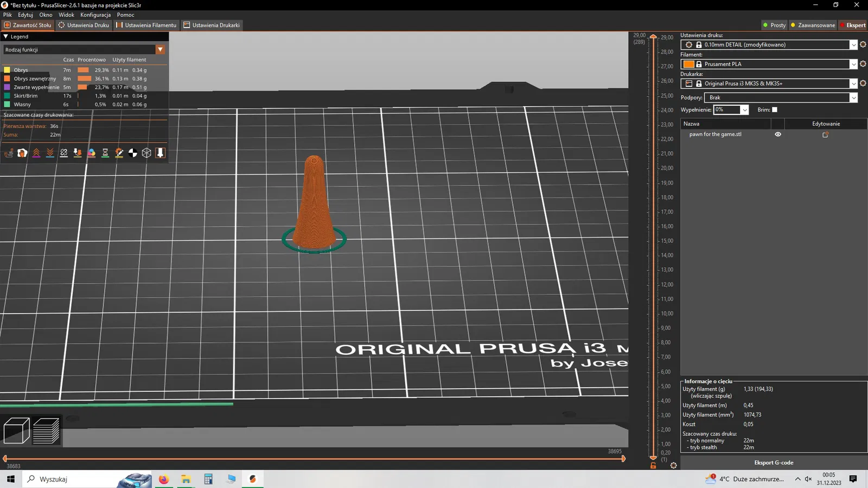Open the Konfiguracja menu
Screen dimensions: 868x488
point(95,15)
